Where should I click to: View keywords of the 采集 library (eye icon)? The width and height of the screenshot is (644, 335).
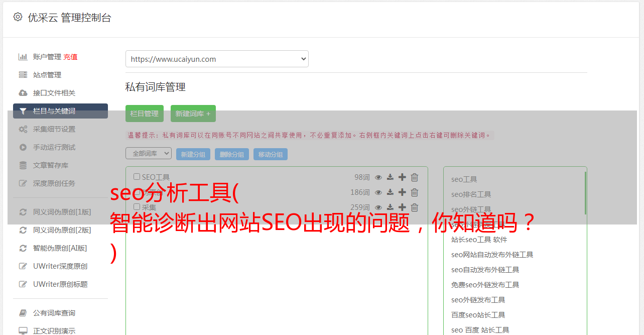[378, 207]
